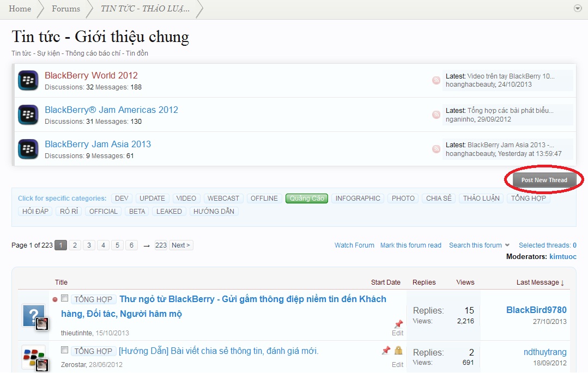Open moderator kimtuoc profile

click(x=563, y=257)
